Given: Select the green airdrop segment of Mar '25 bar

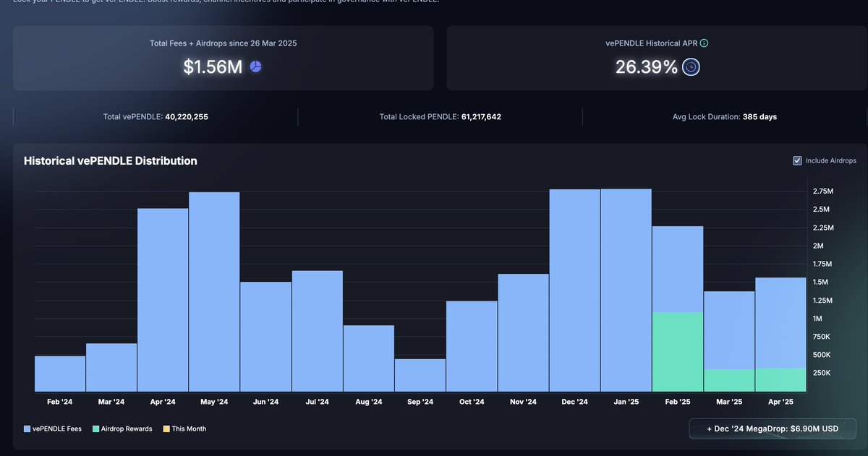Looking at the screenshot, I should pyautogui.click(x=729, y=380).
